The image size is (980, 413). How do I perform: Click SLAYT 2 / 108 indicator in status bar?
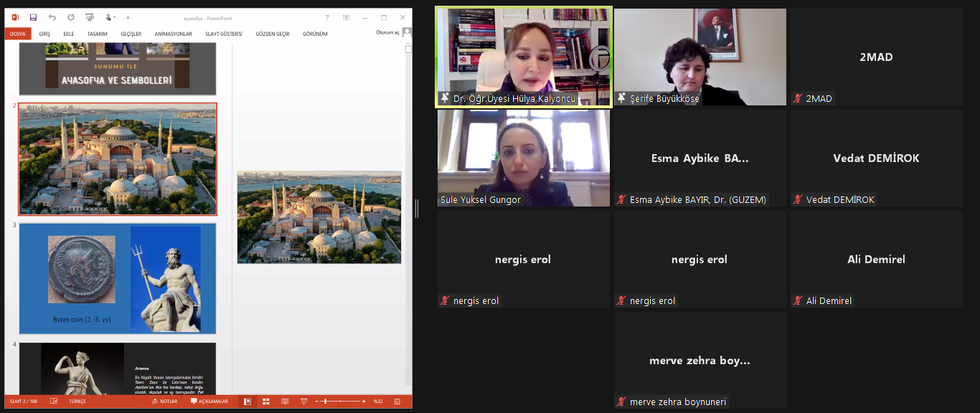pyautogui.click(x=22, y=402)
